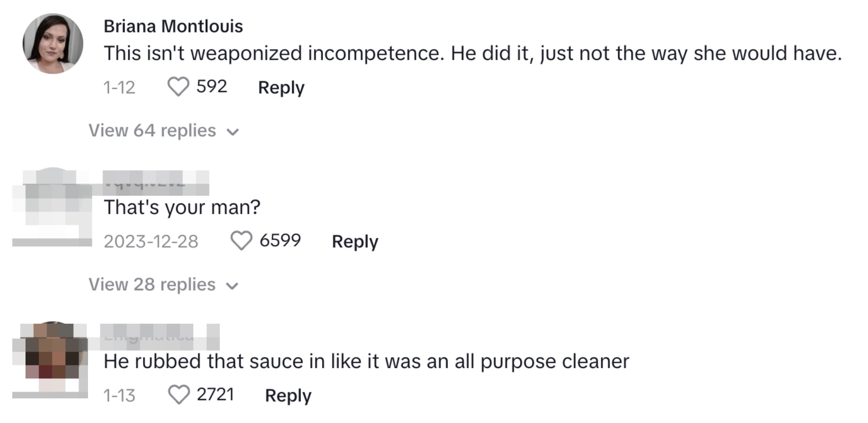Image resolution: width=868 pixels, height=423 pixels.
Task: Click the 6599 like count
Action: (x=280, y=241)
